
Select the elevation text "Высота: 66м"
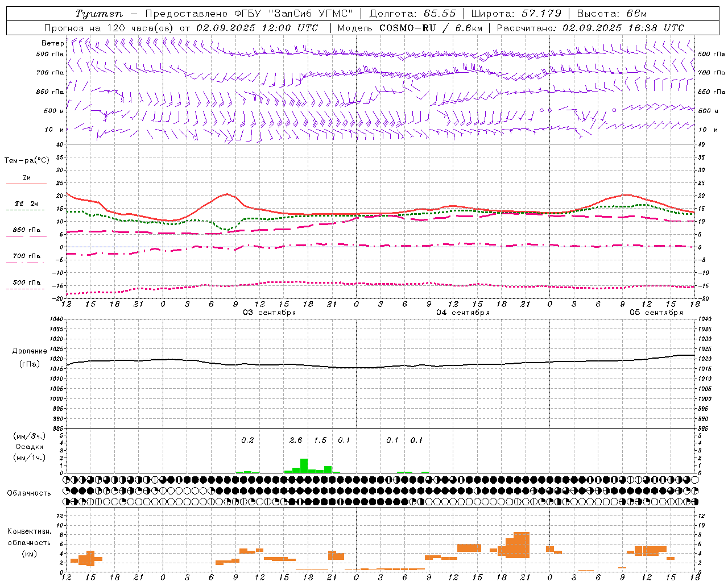[x=612, y=14]
